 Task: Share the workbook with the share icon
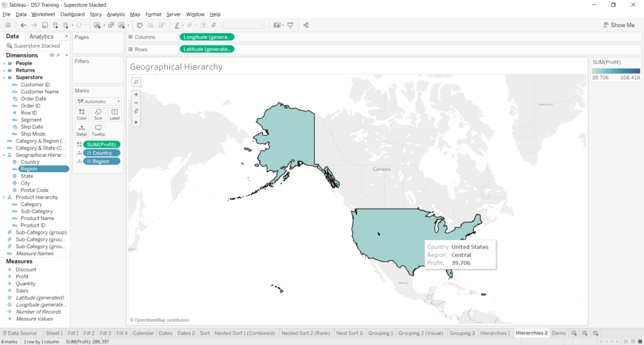[306, 25]
